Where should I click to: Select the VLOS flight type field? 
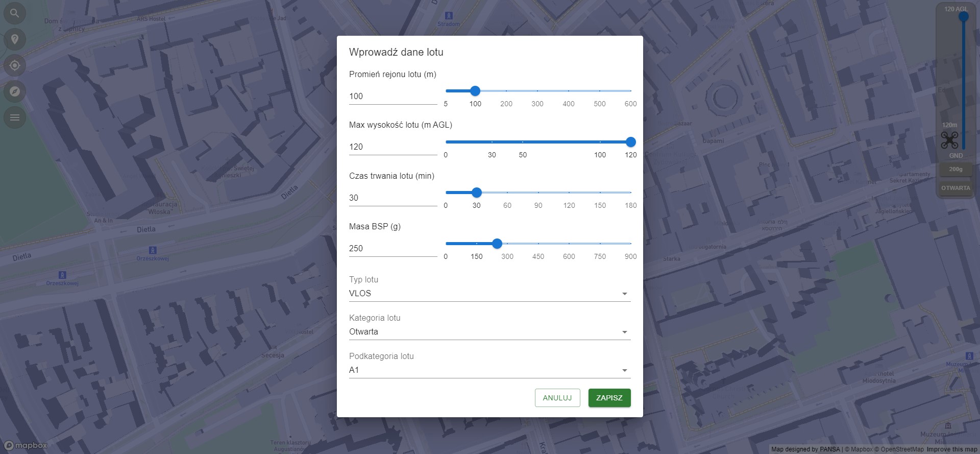[490, 294]
